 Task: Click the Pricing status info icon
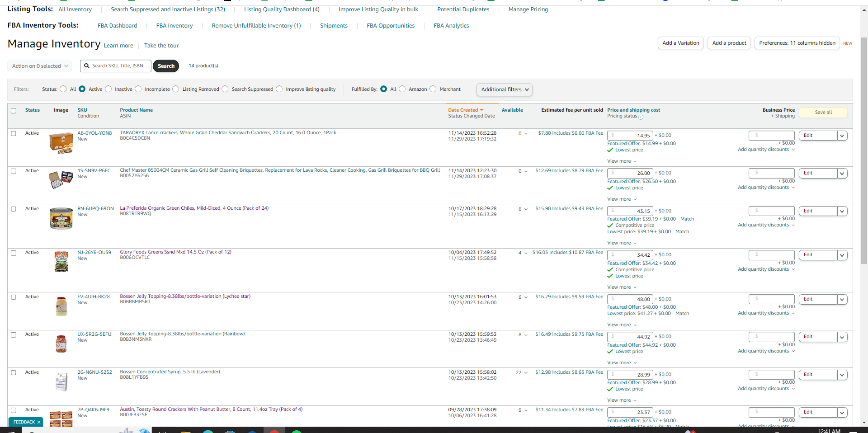tap(641, 117)
